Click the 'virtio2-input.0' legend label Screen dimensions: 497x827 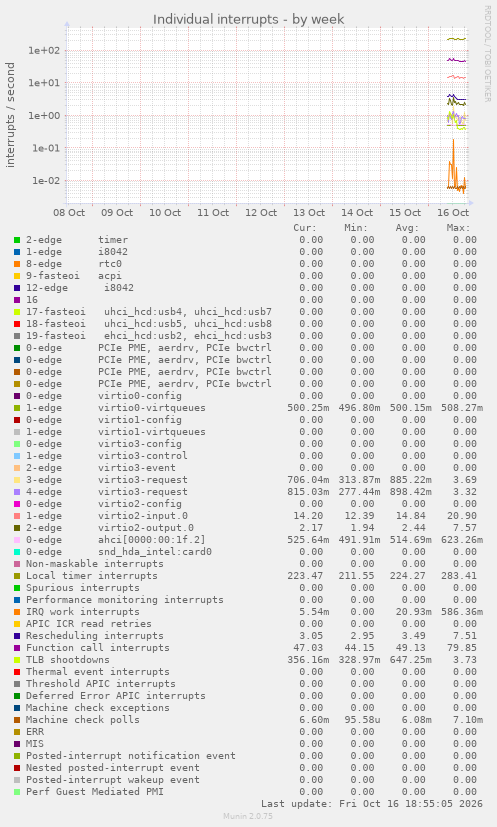click(142, 516)
